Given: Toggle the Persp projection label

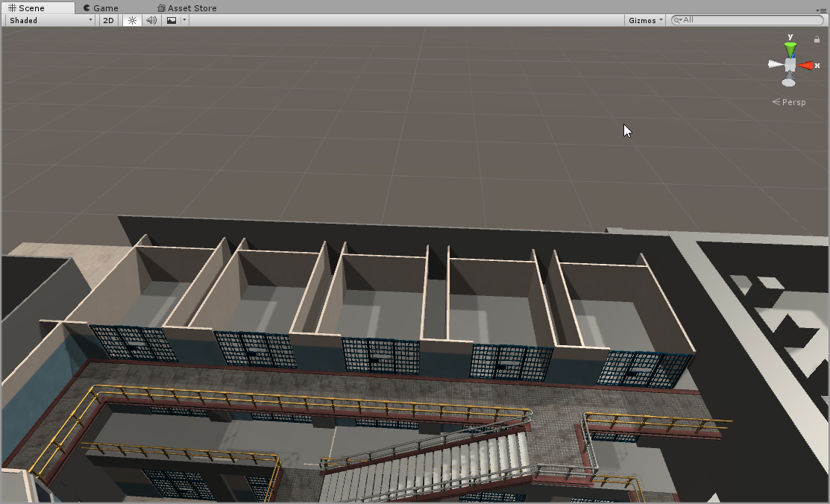Looking at the screenshot, I should point(789,102).
